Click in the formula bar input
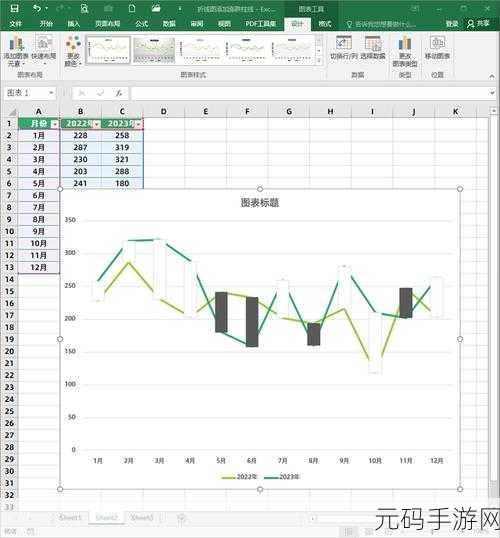500x538 pixels. 309,93
